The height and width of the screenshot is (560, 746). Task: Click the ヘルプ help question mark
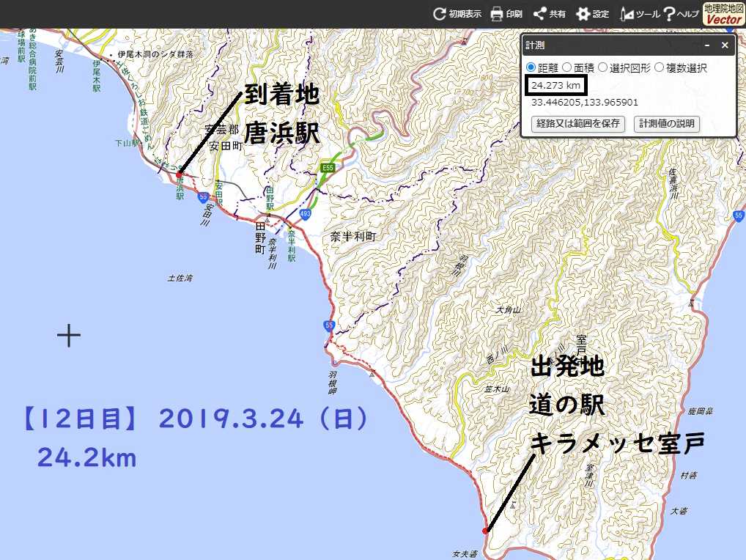669,14
